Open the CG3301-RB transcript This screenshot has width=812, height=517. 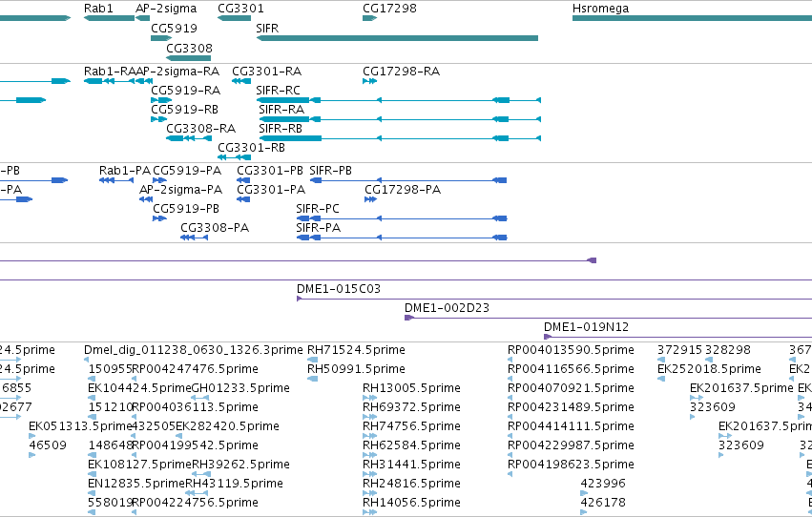coord(234,157)
